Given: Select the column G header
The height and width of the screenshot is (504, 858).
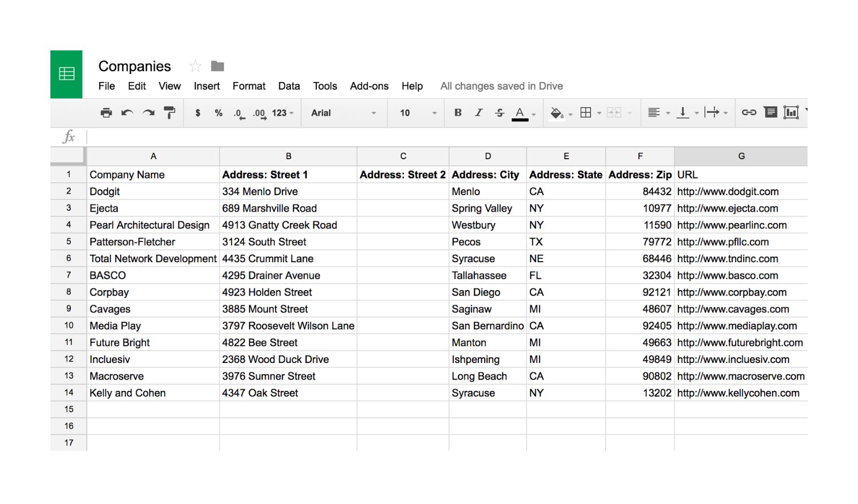Looking at the screenshot, I should (741, 156).
